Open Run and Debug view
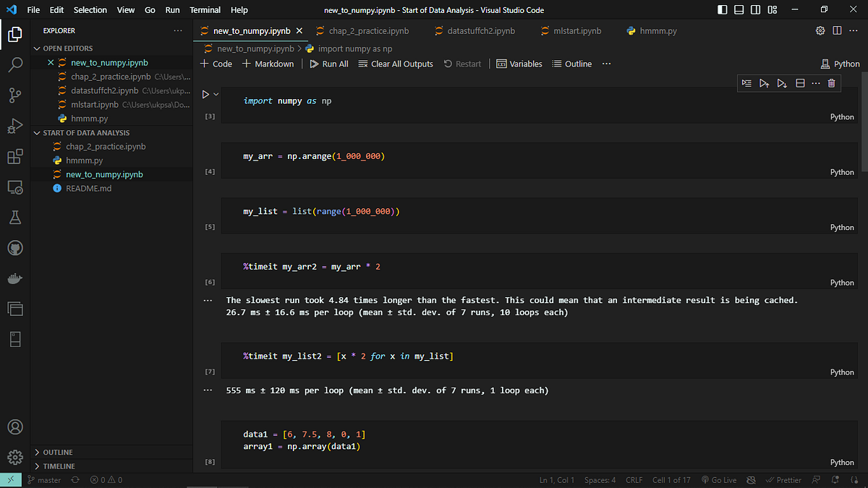Viewport: 868px width, 488px height. 15,126
